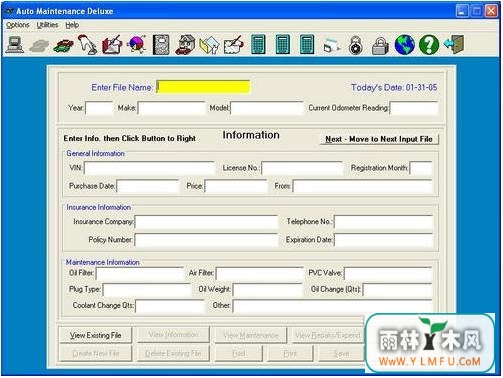
Task: Click the house with red car icon
Action: pyautogui.click(x=185, y=45)
